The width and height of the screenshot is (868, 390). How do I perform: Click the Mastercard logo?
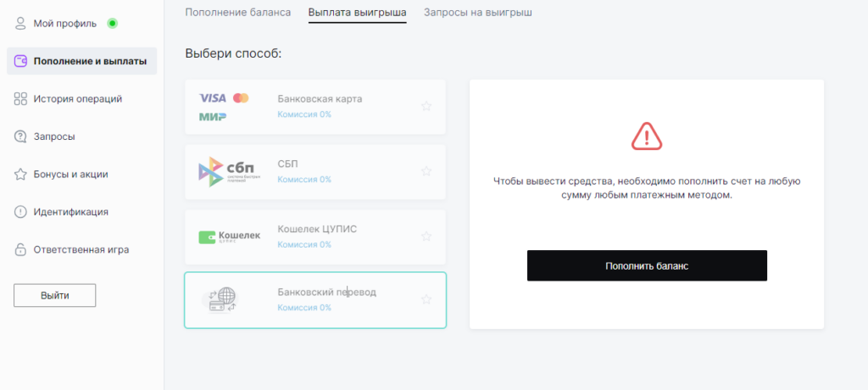click(x=241, y=98)
